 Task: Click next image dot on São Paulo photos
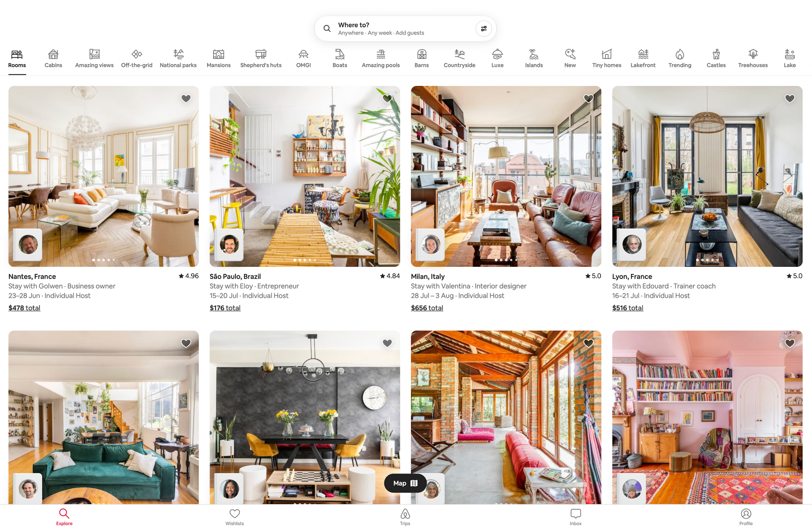click(304, 260)
